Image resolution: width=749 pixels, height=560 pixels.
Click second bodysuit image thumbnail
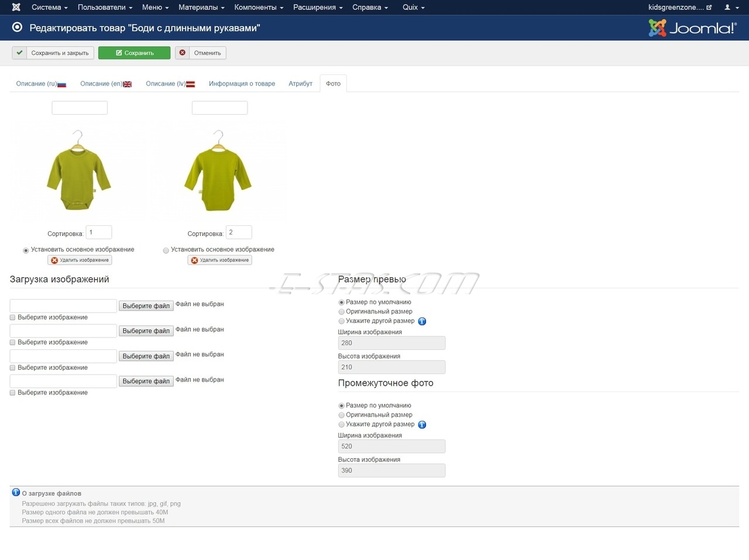(x=218, y=170)
